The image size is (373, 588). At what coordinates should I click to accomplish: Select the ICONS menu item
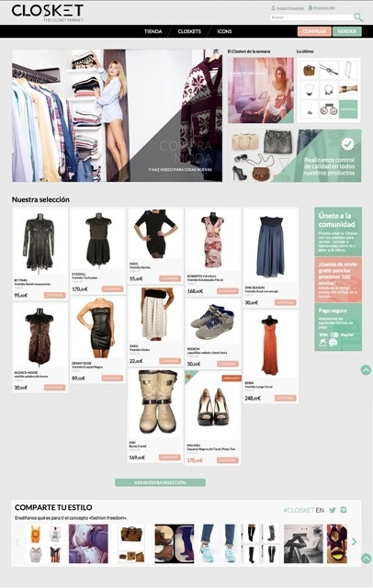coord(224,32)
